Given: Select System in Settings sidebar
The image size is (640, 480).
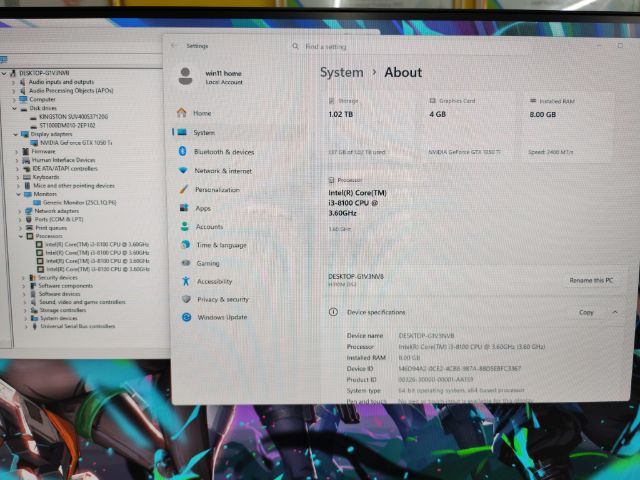Looking at the screenshot, I should 204,132.
